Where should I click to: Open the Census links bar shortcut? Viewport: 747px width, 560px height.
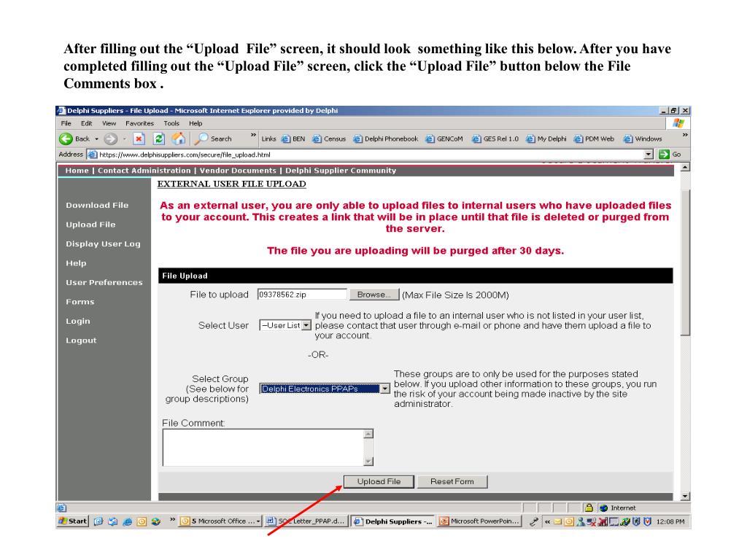click(329, 139)
